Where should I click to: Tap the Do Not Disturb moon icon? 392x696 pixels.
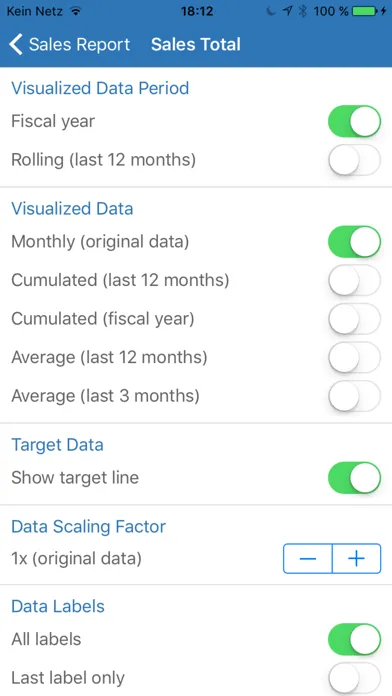coord(271,12)
